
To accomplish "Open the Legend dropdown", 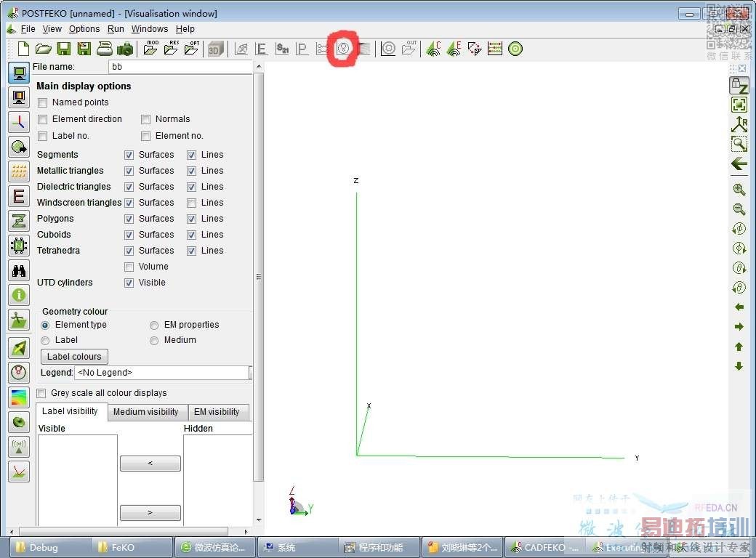I will pyautogui.click(x=163, y=373).
